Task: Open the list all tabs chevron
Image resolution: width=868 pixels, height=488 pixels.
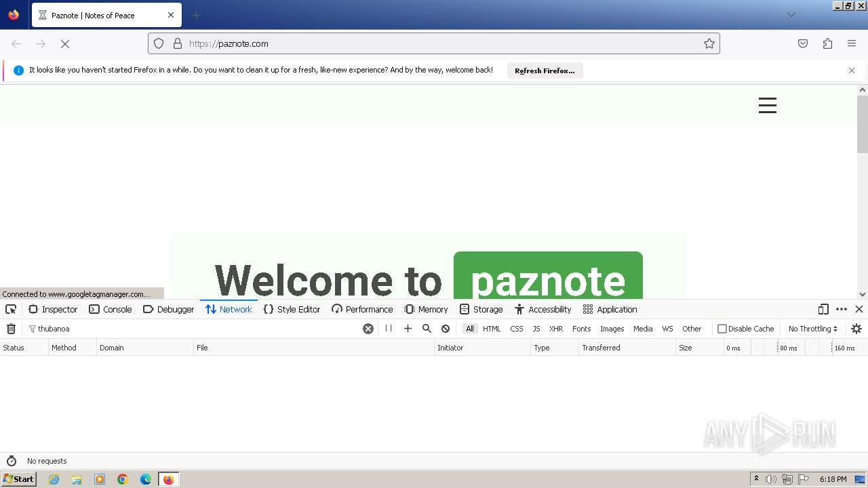Action: 791,15
